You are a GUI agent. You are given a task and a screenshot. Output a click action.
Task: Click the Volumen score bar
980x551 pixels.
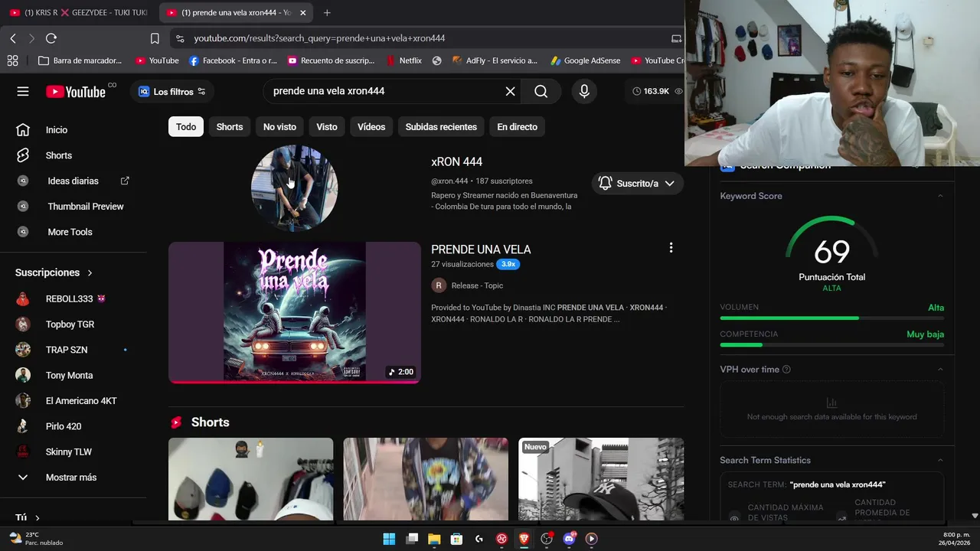pyautogui.click(x=831, y=318)
